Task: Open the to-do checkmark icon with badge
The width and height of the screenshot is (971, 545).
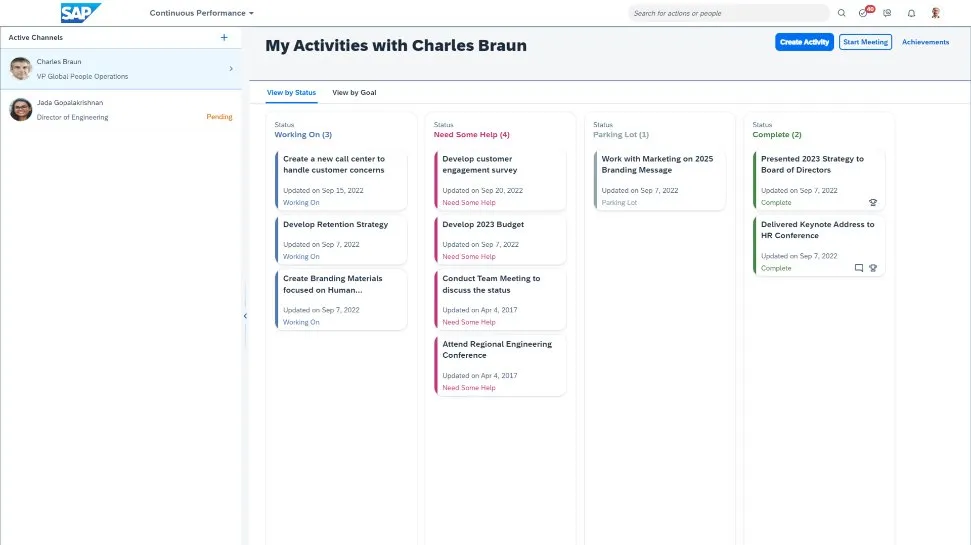Action: [864, 13]
